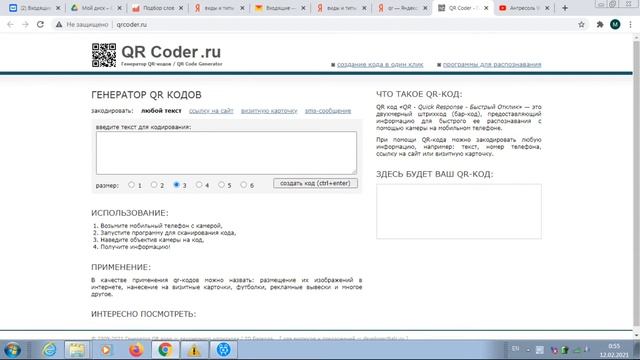Screen dimensions: 640x360
Task: Select size 3 radio button
Action: (176, 184)
